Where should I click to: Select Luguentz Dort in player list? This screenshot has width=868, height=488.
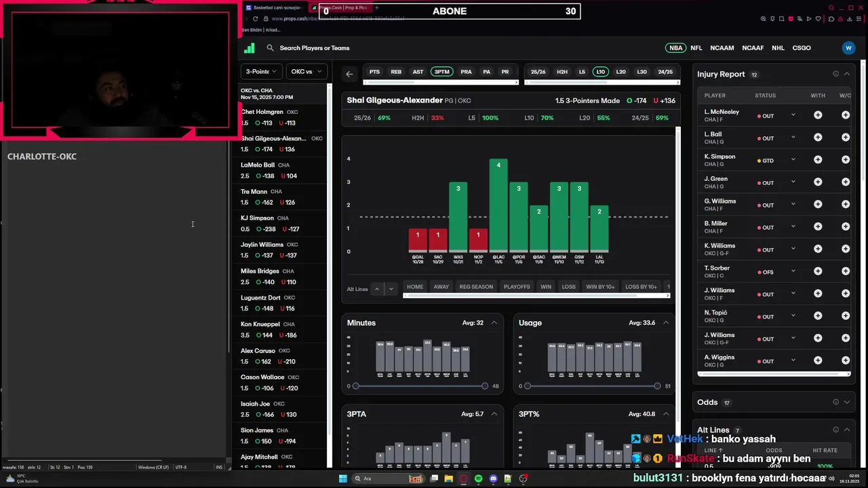pyautogui.click(x=281, y=303)
